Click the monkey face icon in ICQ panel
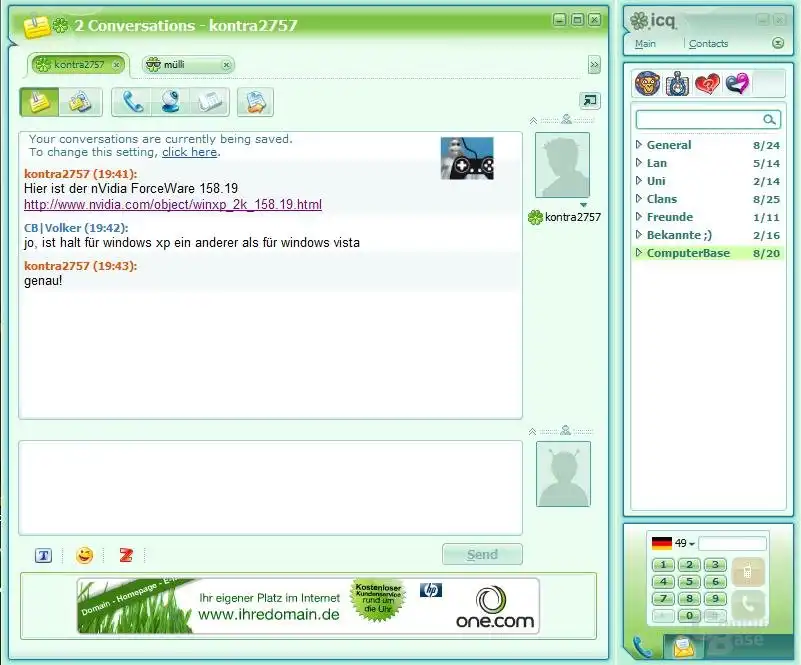This screenshot has height=665, width=801. click(647, 84)
